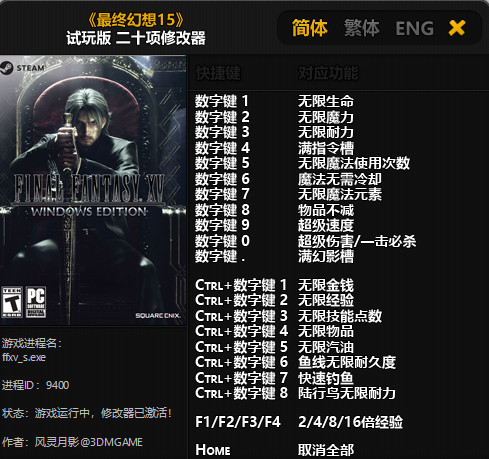Toggle 无限生命 cheat option
Viewport: 489px width, 459px height.
pos(326,101)
